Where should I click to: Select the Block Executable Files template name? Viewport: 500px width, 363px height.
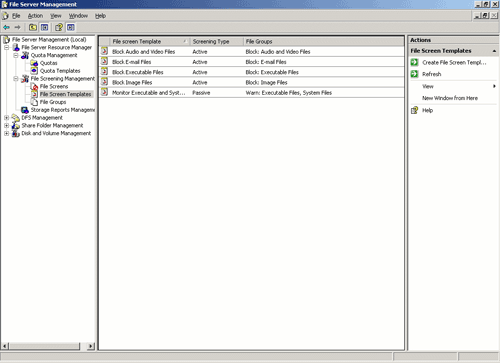pos(138,72)
